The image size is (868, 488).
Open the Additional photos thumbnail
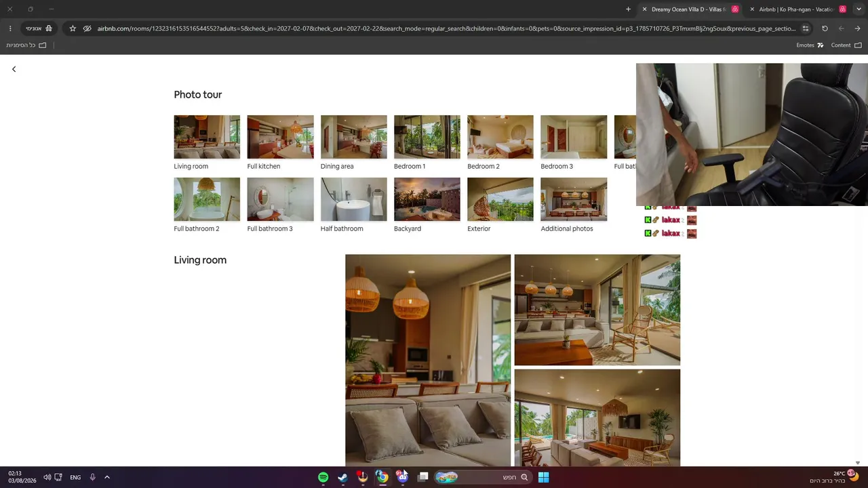tap(574, 199)
